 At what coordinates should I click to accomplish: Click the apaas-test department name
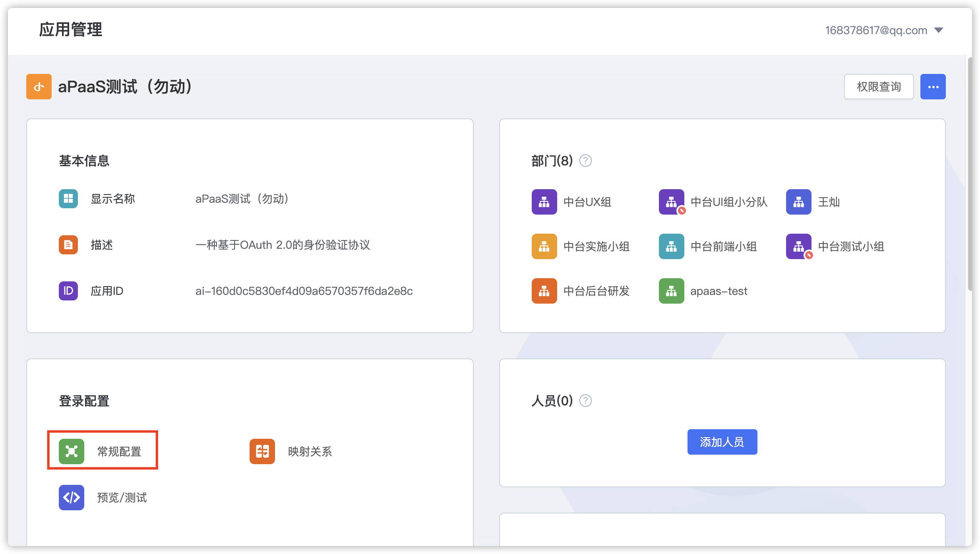coord(719,291)
